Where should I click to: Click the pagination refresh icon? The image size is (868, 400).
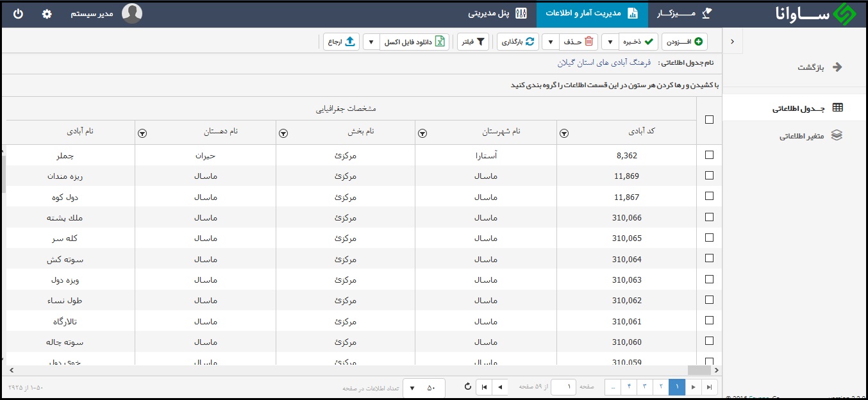(x=467, y=387)
